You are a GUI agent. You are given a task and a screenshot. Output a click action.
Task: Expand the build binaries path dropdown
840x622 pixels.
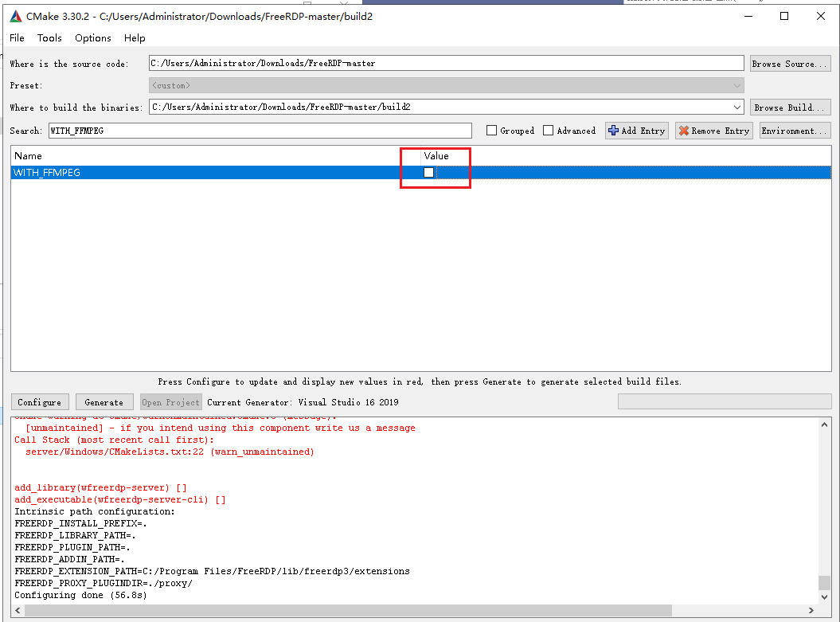coord(737,108)
